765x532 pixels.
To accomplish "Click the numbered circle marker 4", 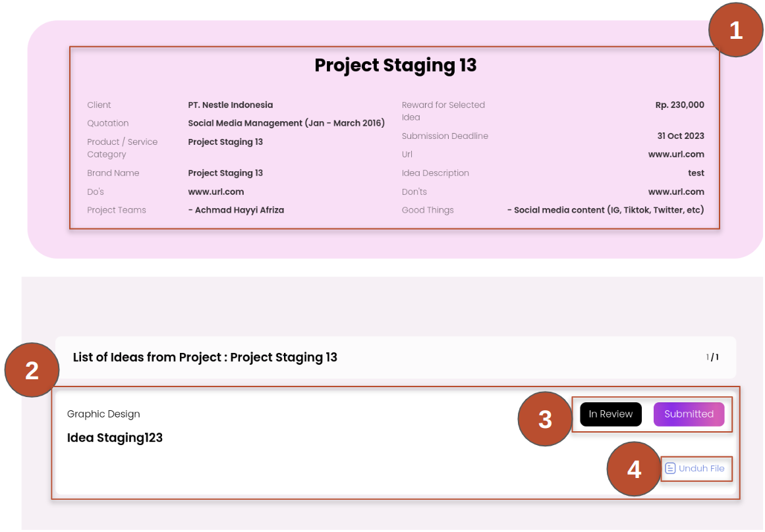I will click(x=633, y=469).
